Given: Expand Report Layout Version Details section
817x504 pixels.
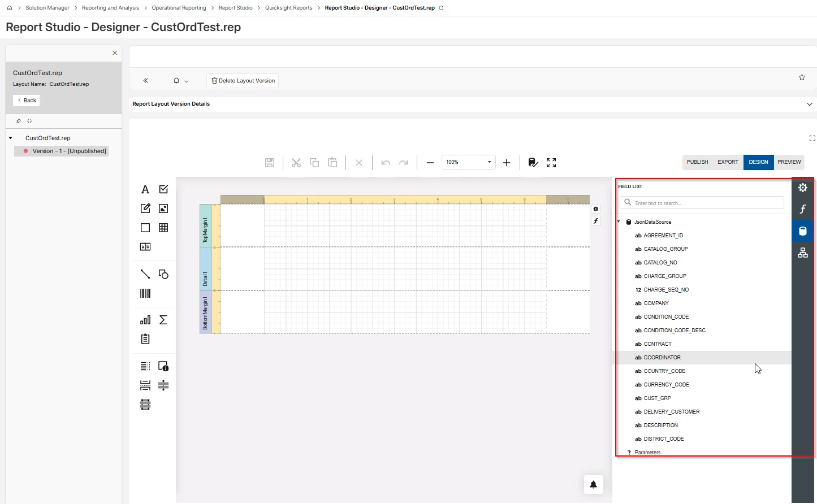Looking at the screenshot, I should (809, 104).
